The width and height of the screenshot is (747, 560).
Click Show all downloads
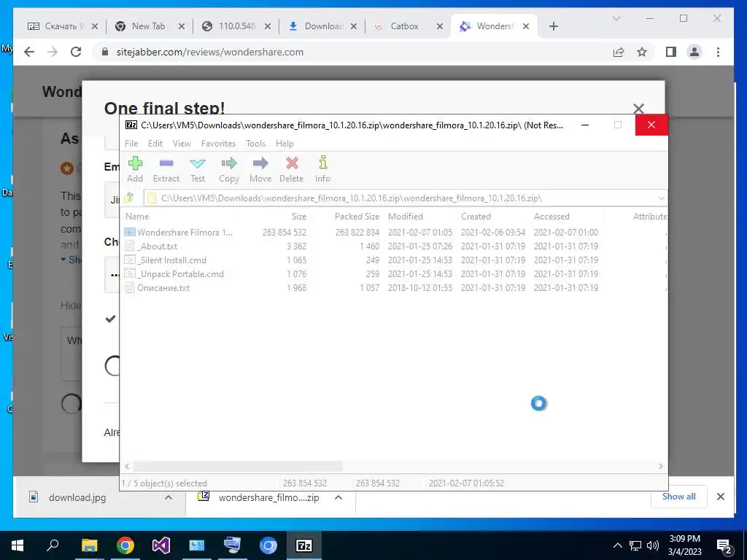coord(678,496)
